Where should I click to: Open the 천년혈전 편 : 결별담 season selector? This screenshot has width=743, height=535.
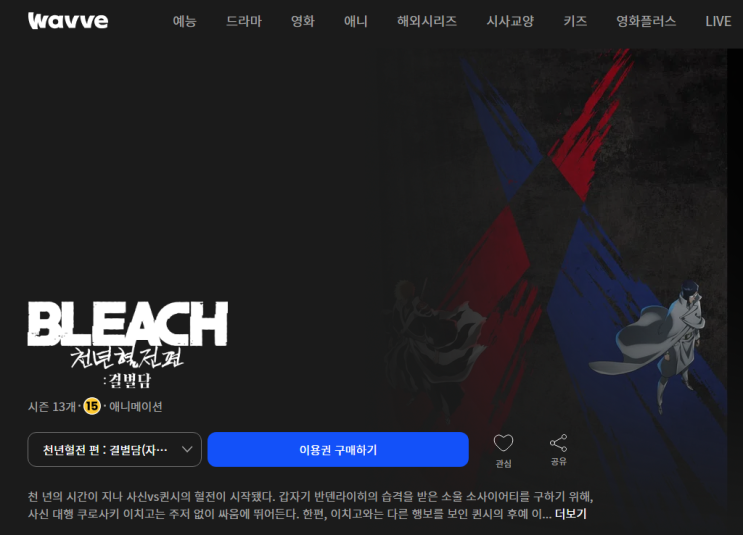click(x=115, y=449)
